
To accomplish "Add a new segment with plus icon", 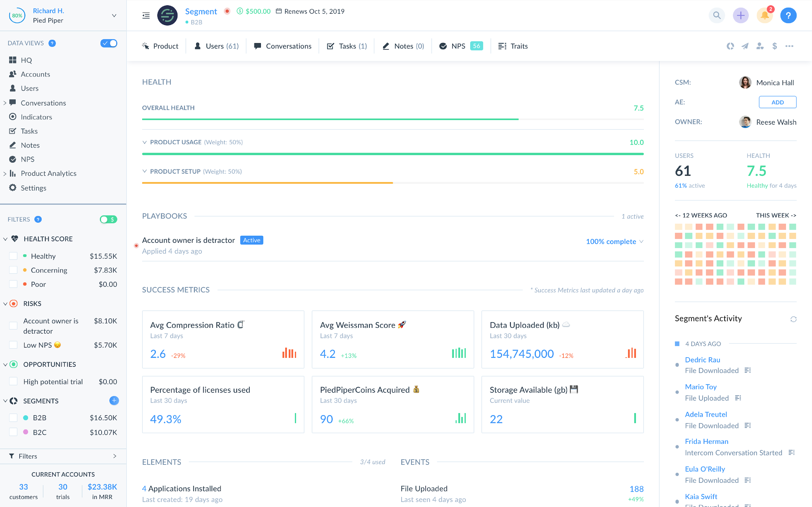I will tap(114, 400).
